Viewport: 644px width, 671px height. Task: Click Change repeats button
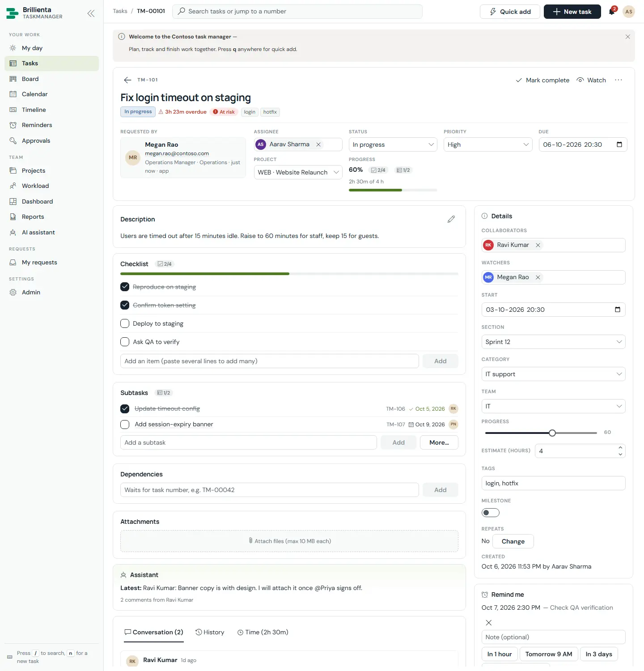click(x=513, y=541)
